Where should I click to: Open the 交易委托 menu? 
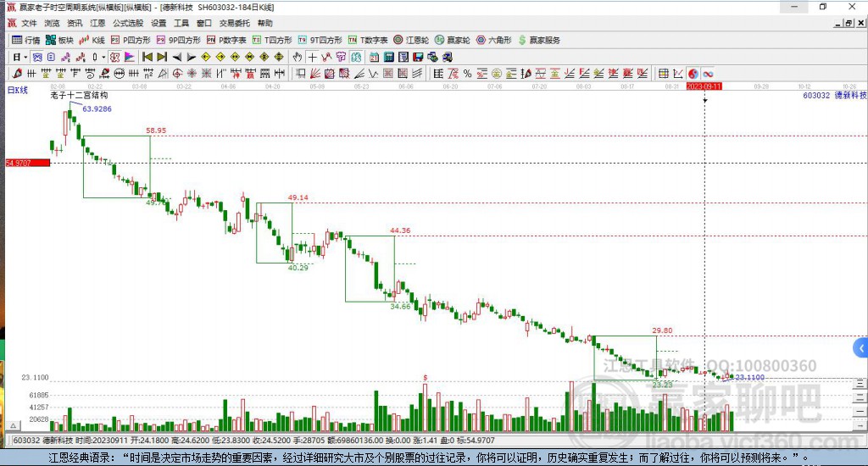[x=234, y=23]
